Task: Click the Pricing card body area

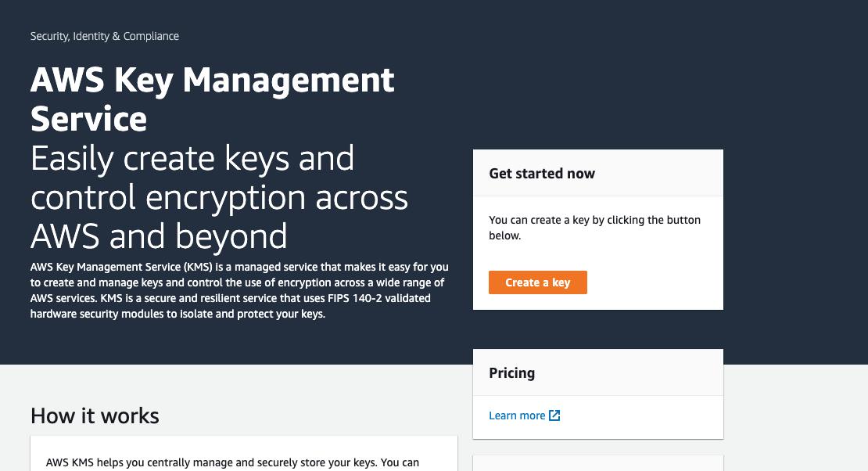Action: [597, 415]
